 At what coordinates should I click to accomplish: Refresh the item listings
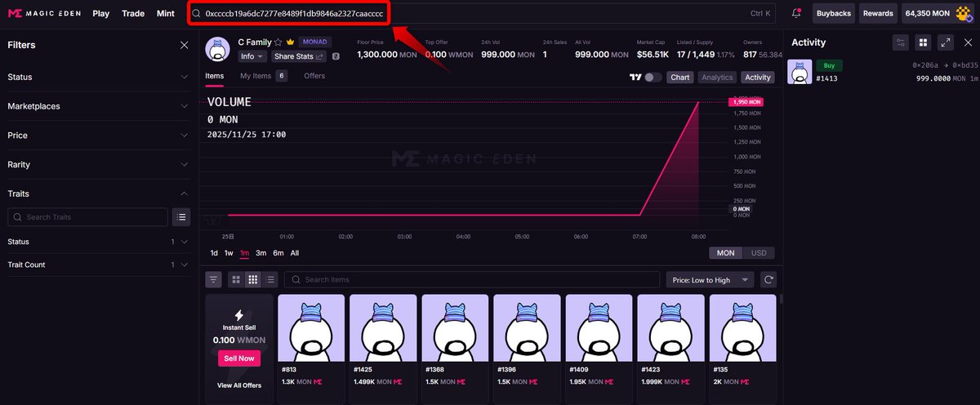coord(768,279)
